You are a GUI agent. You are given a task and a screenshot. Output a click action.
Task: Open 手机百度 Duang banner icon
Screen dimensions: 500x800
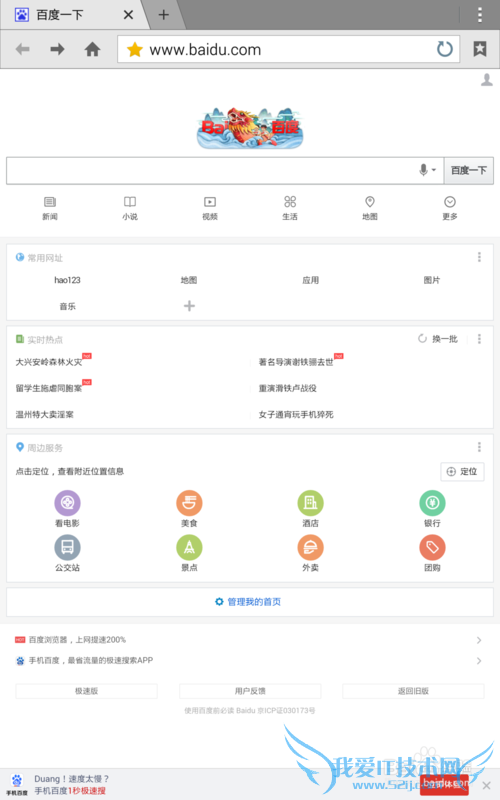pyautogui.click(x=17, y=784)
